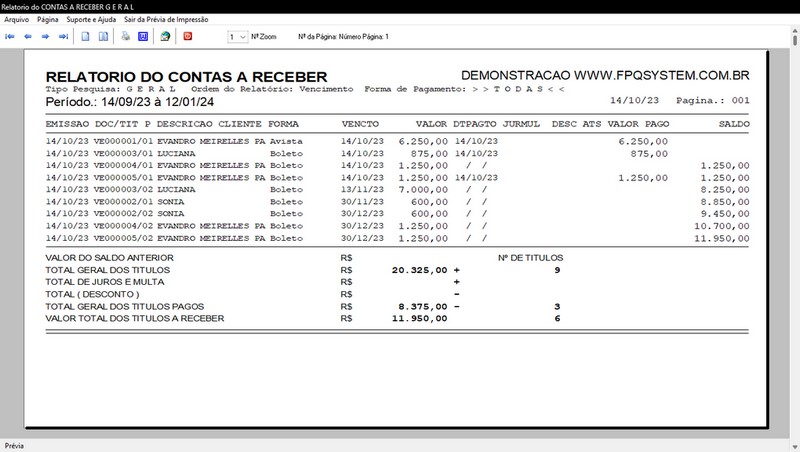Open the Suporte e Ajuda menu
The image size is (800, 452).
click(92, 20)
